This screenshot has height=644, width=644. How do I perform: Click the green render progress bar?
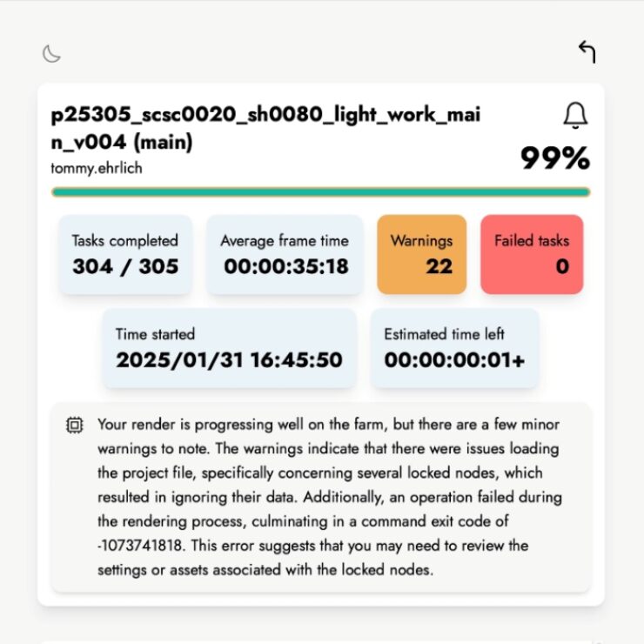click(x=320, y=192)
